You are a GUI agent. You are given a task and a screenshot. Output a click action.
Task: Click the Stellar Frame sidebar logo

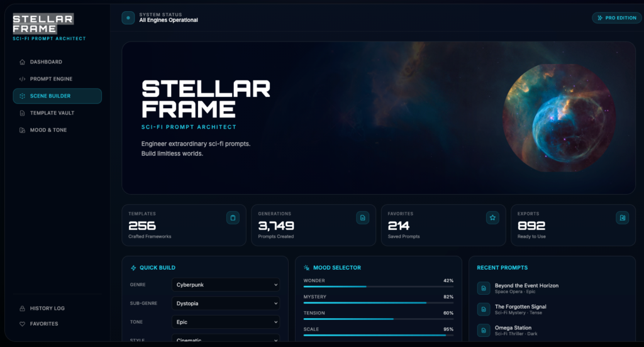43,23
